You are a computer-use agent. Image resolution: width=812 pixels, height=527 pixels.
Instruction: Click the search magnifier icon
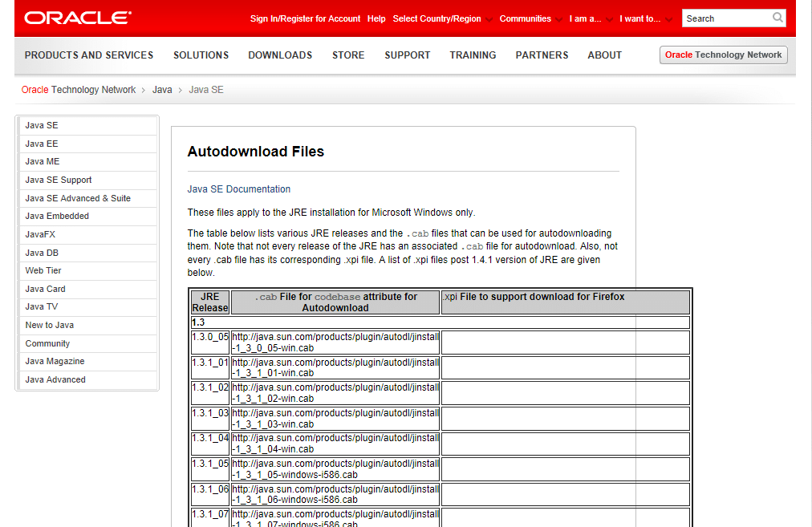(x=777, y=18)
